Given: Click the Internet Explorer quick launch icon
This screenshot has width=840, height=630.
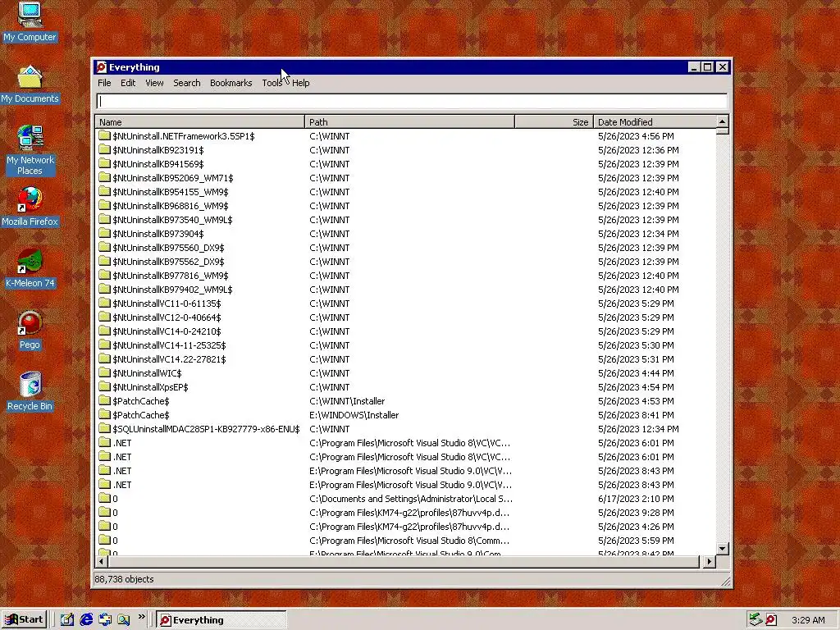Looking at the screenshot, I should [86, 620].
